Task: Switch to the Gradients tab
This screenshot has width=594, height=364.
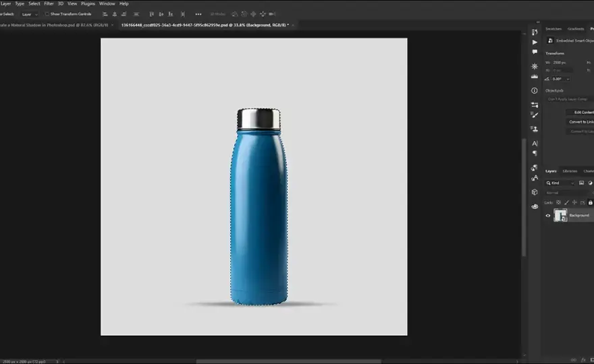Action: (576, 29)
